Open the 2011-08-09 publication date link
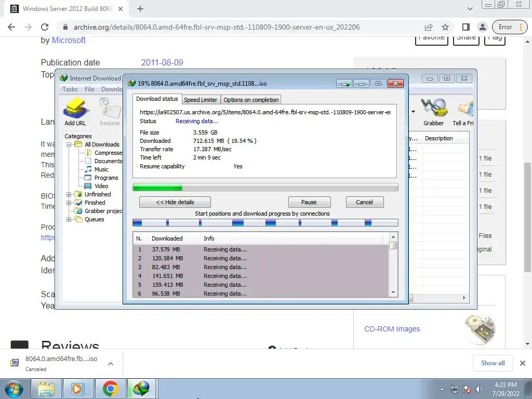The height and width of the screenshot is (399, 532). [x=162, y=62]
